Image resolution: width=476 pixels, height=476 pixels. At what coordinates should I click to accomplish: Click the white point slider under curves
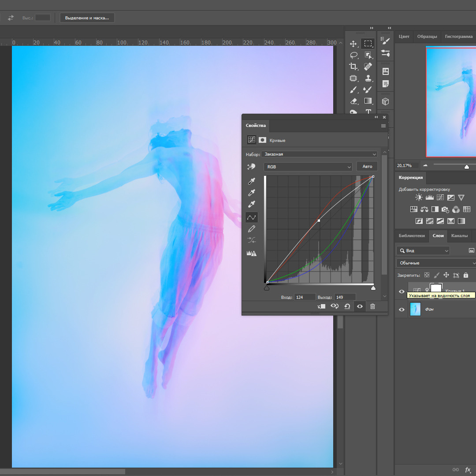[x=373, y=288]
